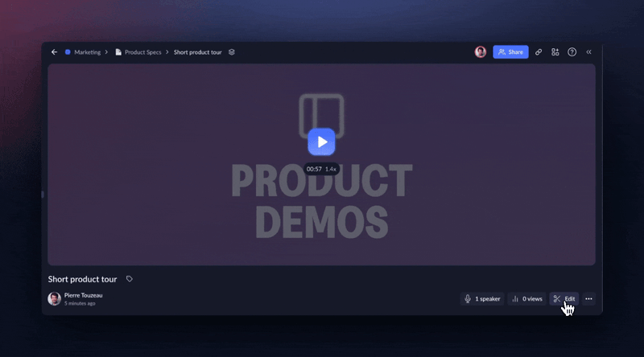
Task: Collapse panel with double chevron icon
Action: [x=588, y=52]
